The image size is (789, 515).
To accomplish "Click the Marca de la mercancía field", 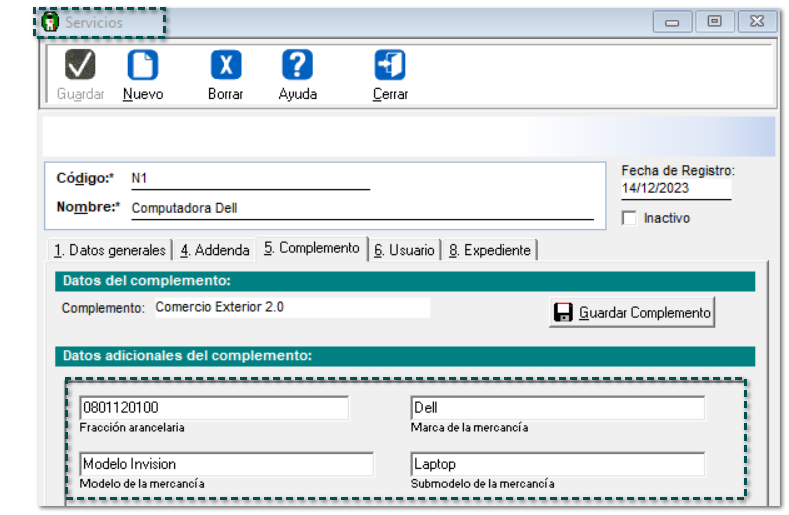I will (558, 408).
